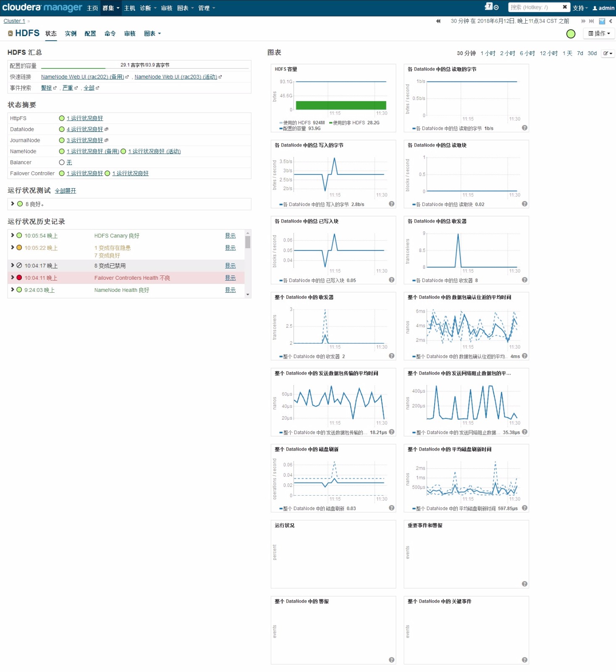Switch to HDFS 命令 tab
Viewport: 616px width, 672px height.
[x=110, y=34]
